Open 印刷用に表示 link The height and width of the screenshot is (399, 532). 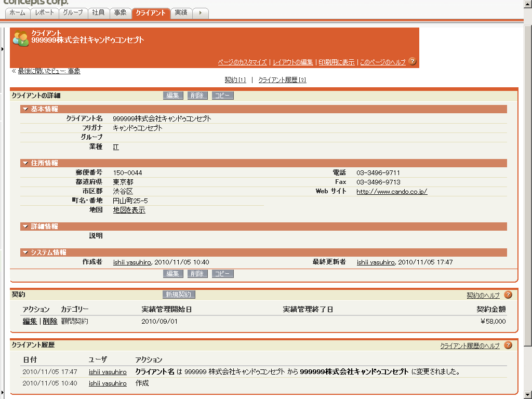(336, 62)
